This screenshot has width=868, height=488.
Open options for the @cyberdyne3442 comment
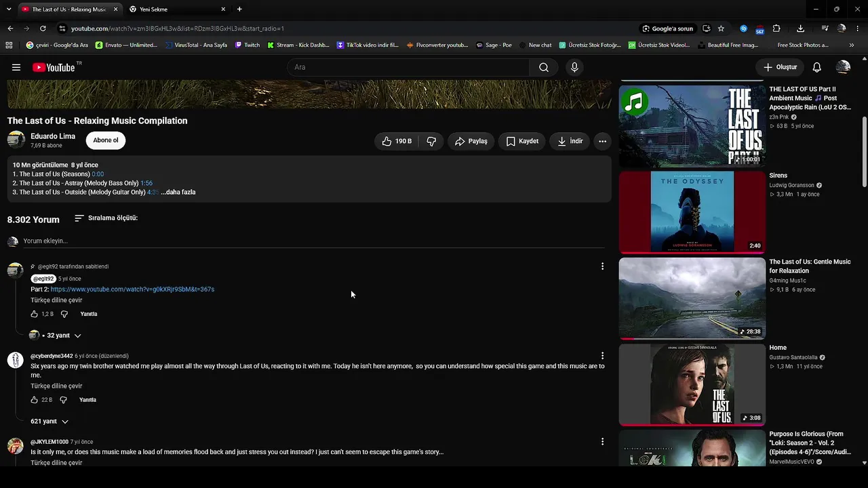[x=602, y=356]
